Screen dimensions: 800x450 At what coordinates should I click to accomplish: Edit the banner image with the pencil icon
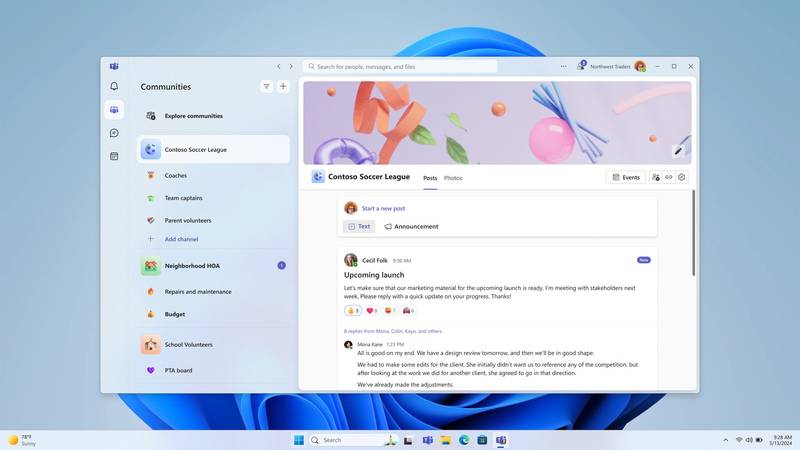click(x=678, y=151)
